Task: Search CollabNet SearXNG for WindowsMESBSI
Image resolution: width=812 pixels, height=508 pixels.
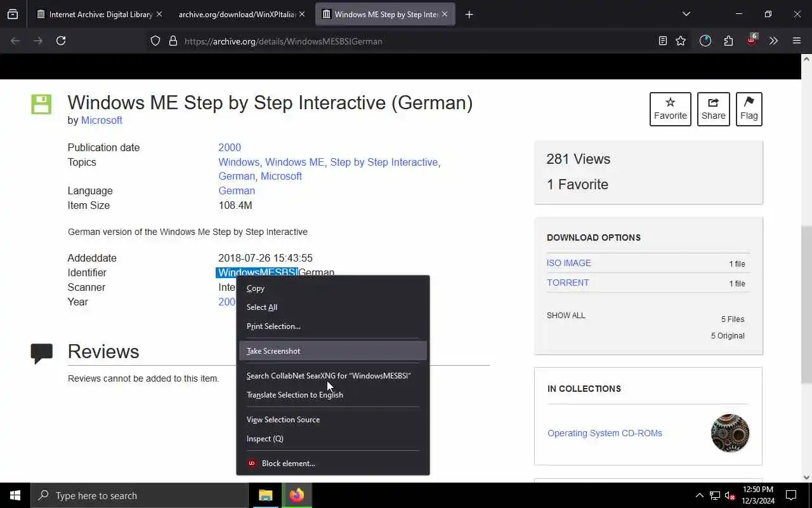Action: (333, 375)
